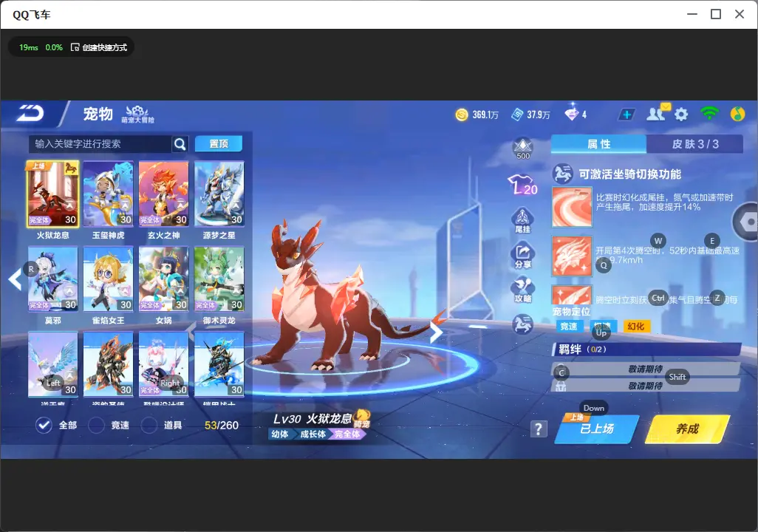Click the magnifier search icon
Viewport: 758px width, 532px height.
(x=180, y=143)
